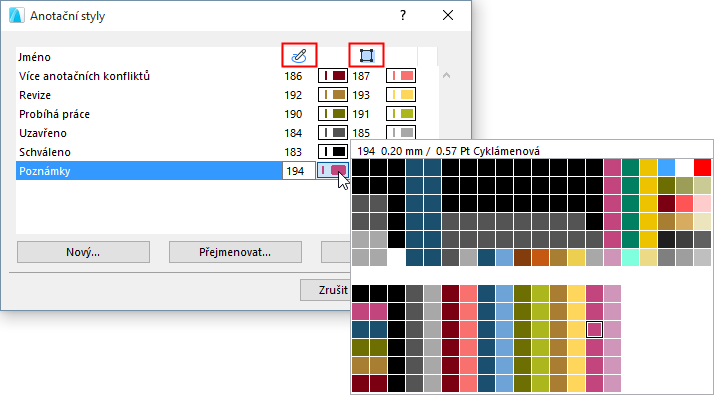Screen dimensions: 714x395
Task: Select the Revize style row
Action: [149, 95]
